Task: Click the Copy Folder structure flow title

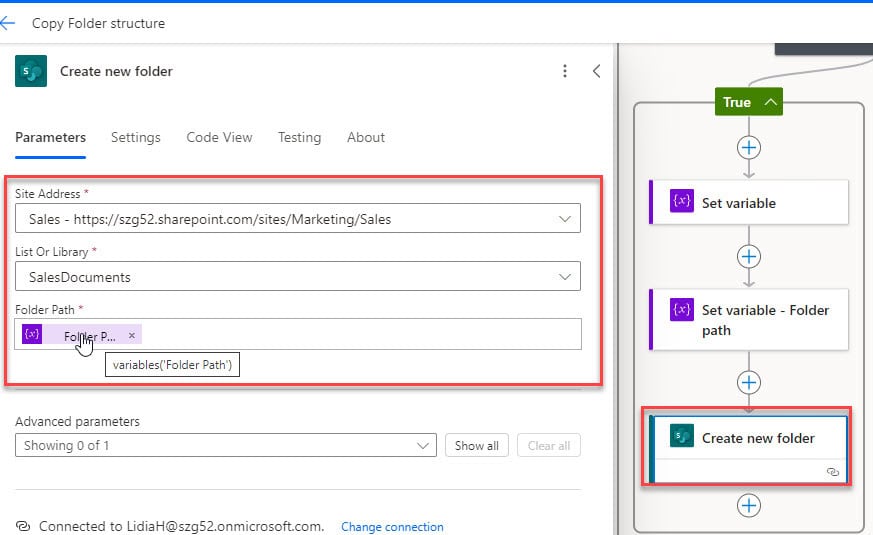Action: click(x=98, y=23)
